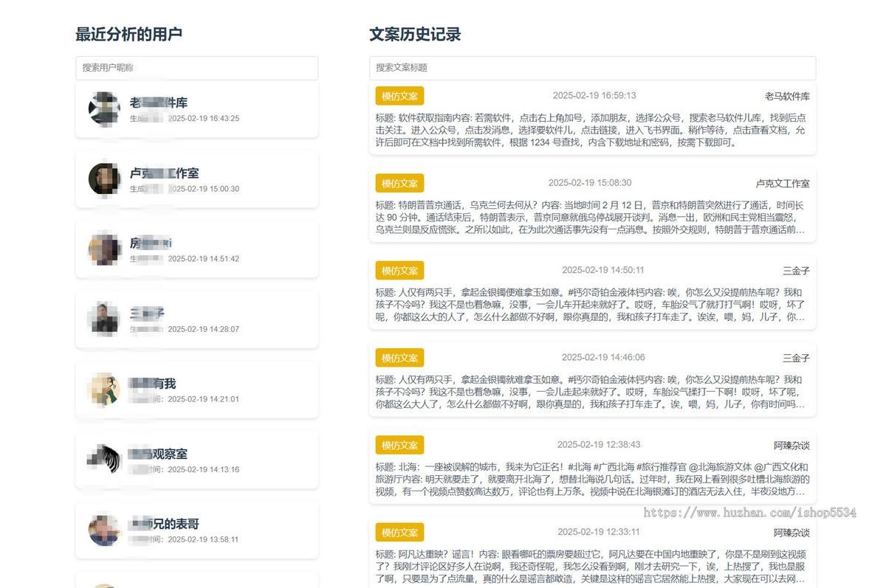This screenshot has width=886, height=588.
Task: Select user name ending in 件库
Action: [x=159, y=103]
